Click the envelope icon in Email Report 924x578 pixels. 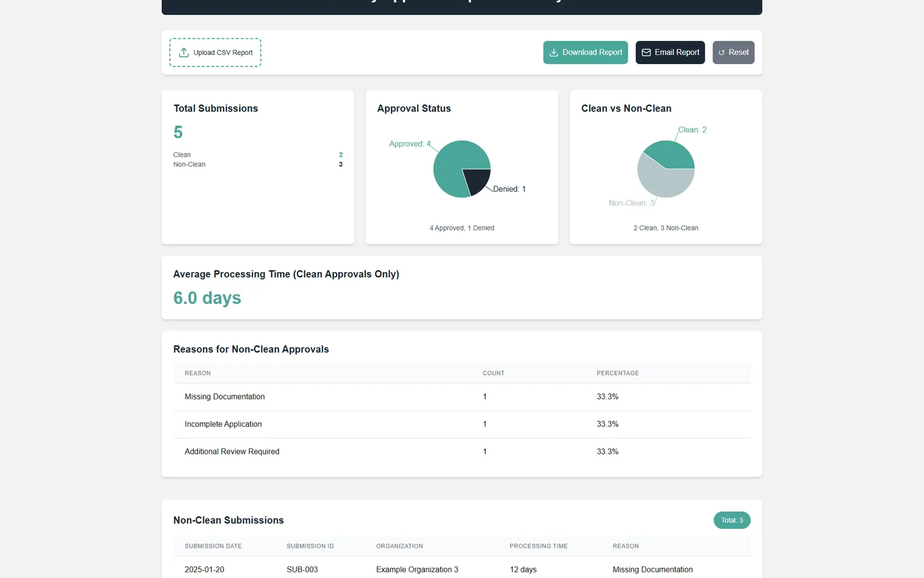(x=646, y=53)
